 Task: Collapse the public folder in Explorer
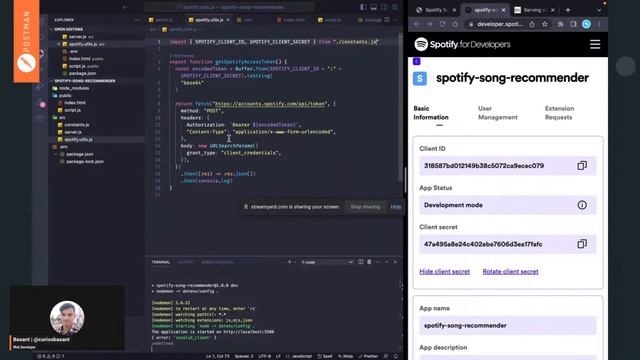65,96
